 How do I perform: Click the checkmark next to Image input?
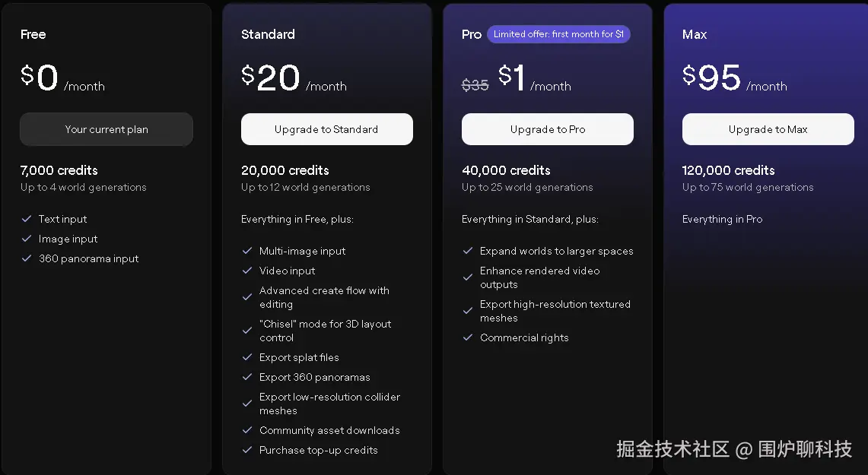point(27,239)
